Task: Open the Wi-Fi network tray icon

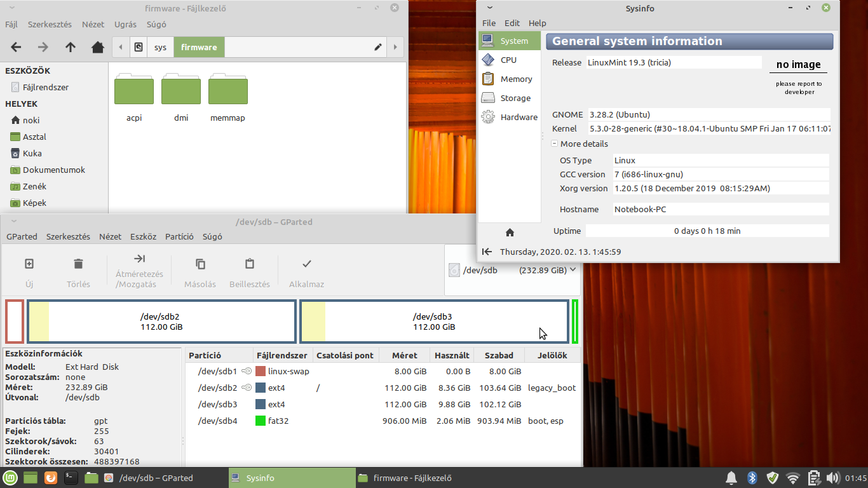Action: (792, 477)
